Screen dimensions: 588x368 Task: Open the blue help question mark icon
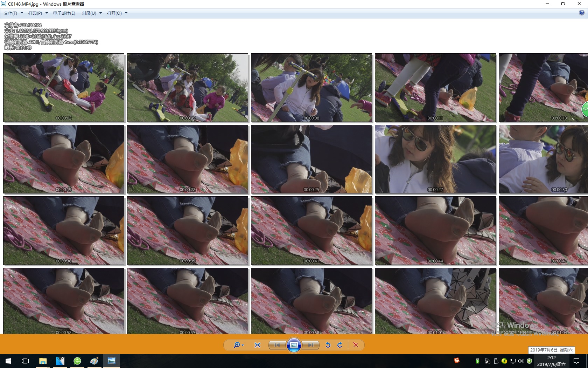point(581,13)
